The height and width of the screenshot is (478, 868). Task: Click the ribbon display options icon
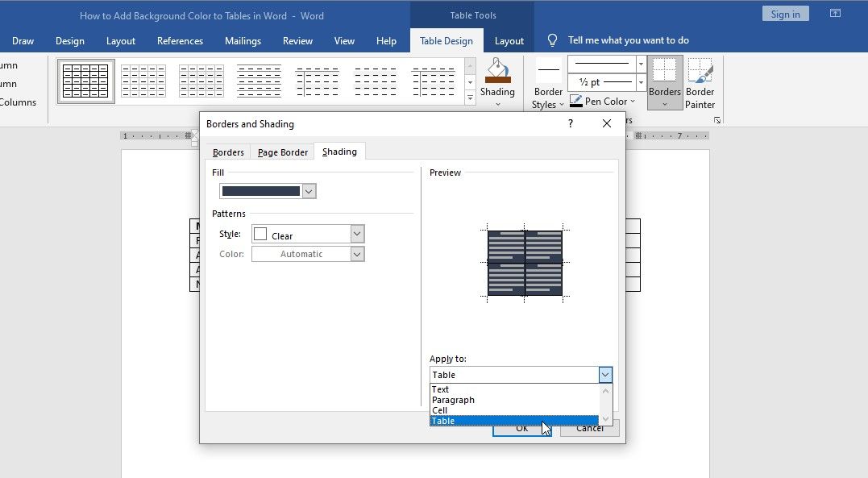coord(835,14)
